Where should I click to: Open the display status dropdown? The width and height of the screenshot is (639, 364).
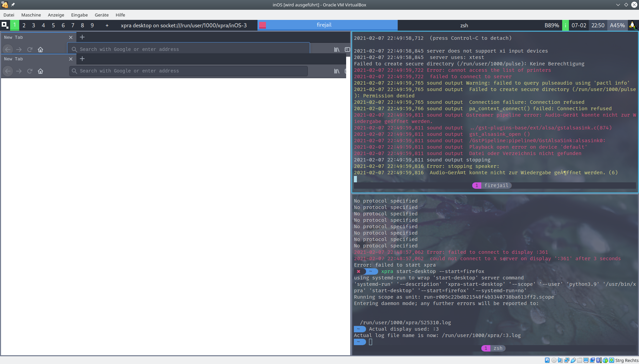point(586,360)
